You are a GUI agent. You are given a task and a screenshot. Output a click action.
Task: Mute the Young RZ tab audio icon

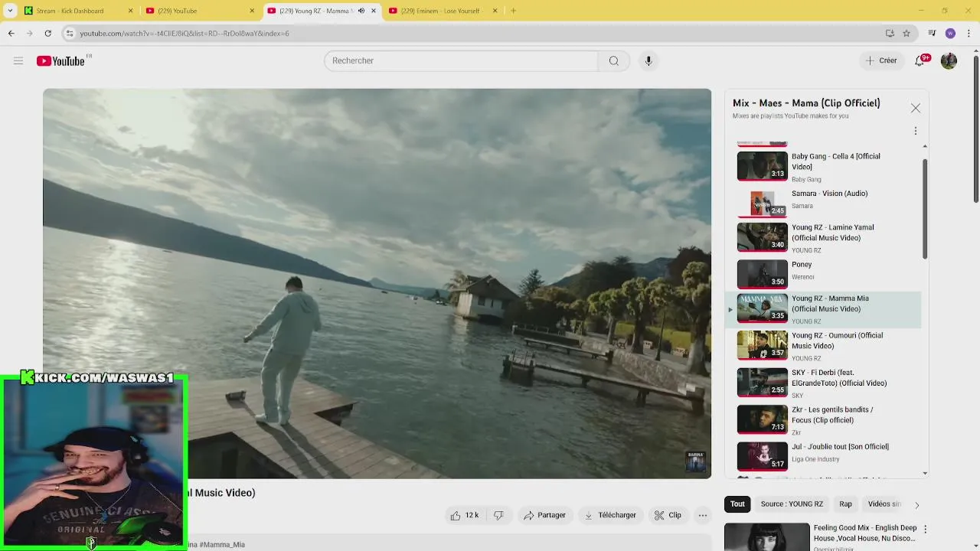(x=361, y=11)
